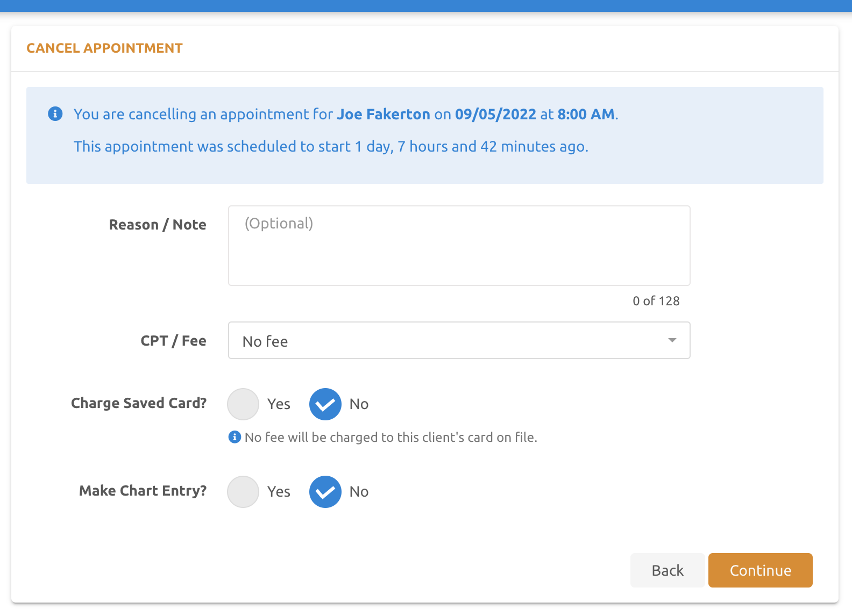The width and height of the screenshot is (852, 616).
Task: Click the Back button
Action: (667, 570)
